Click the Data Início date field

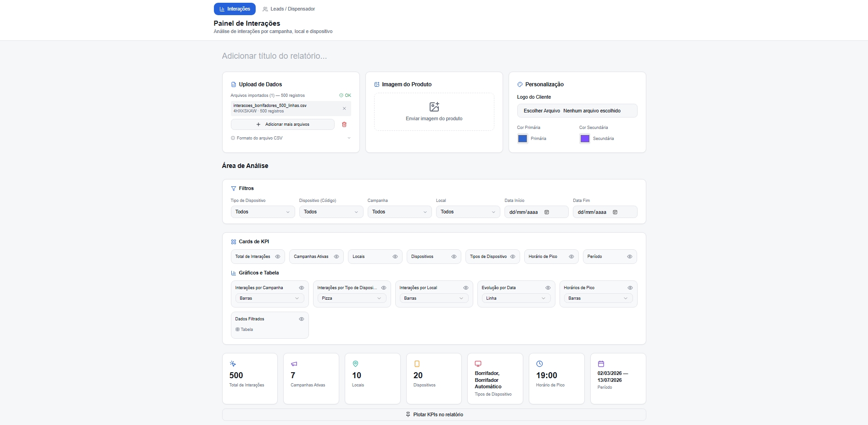[x=536, y=212]
